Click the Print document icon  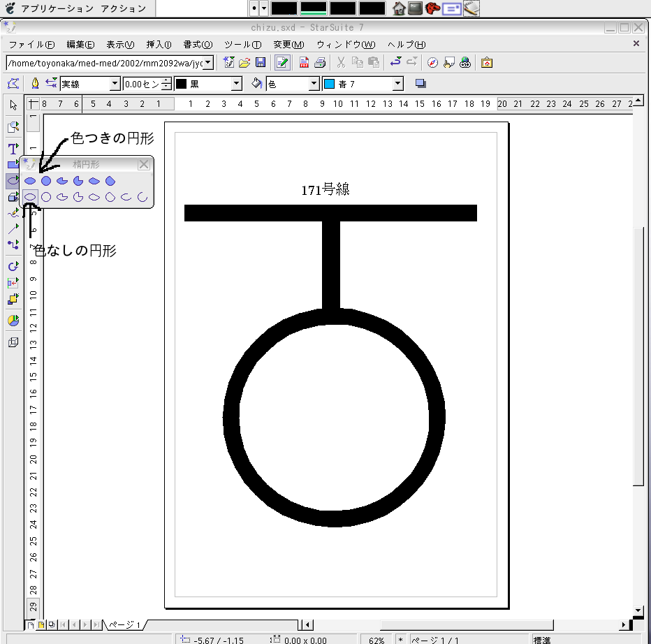[x=319, y=62]
